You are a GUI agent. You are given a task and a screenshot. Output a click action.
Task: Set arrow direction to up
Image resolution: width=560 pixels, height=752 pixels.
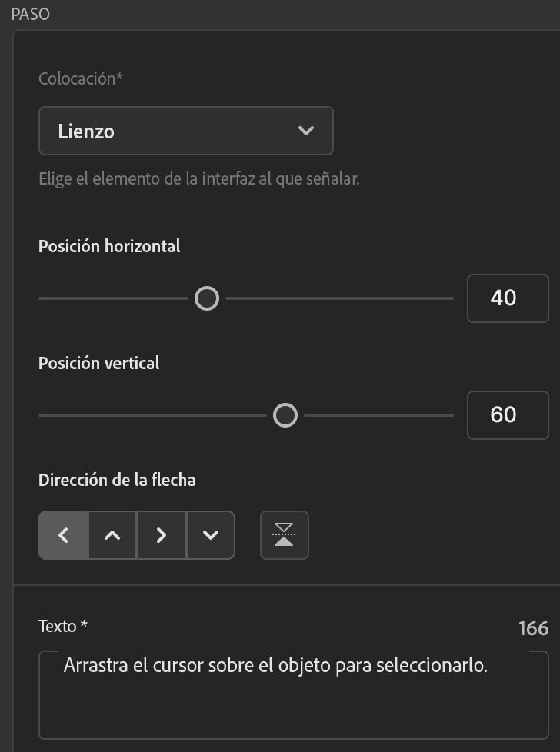tap(112, 535)
